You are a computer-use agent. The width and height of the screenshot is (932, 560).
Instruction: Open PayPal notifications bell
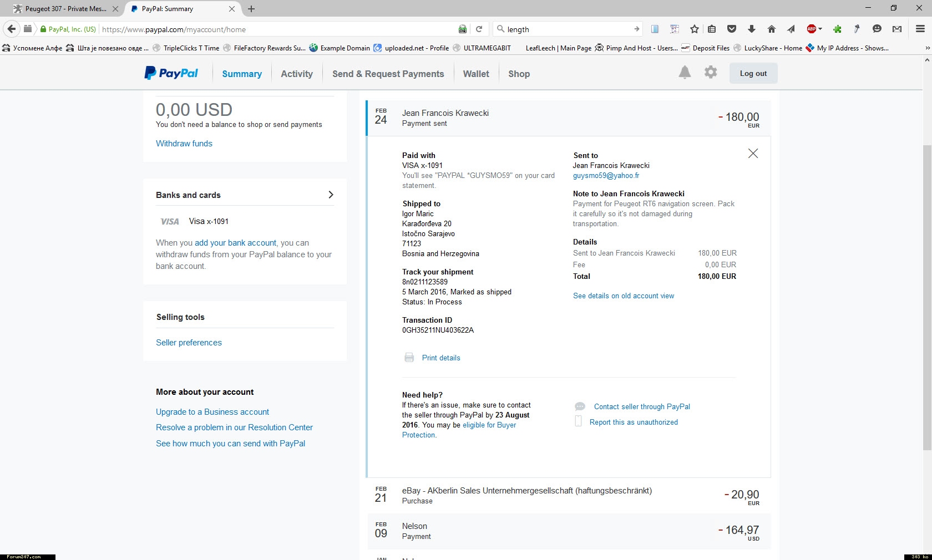click(x=685, y=73)
